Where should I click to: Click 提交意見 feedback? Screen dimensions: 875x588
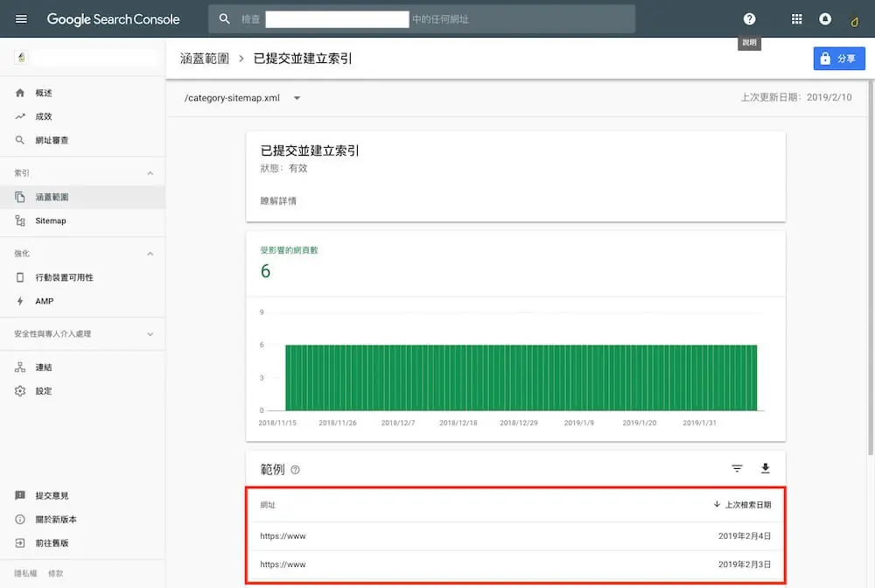pyautogui.click(x=82, y=495)
